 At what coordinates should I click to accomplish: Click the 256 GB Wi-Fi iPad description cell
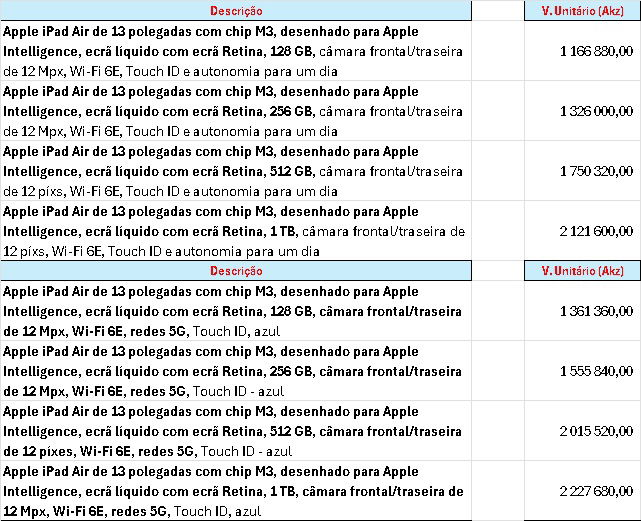click(236, 111)
